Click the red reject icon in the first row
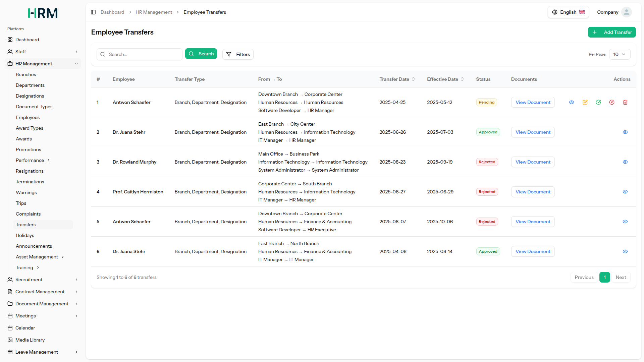Image resolution: width=644 pixels, height=362 pixels. pos(612,102)
